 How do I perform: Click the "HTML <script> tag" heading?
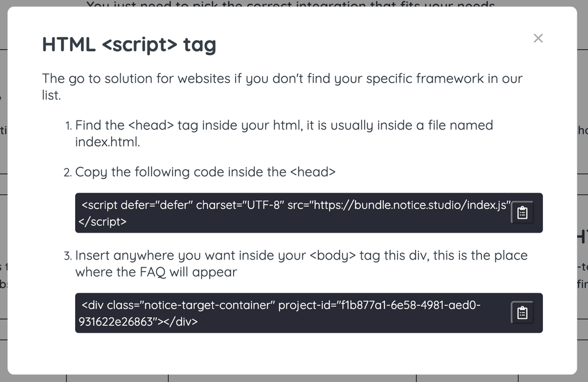129,45
